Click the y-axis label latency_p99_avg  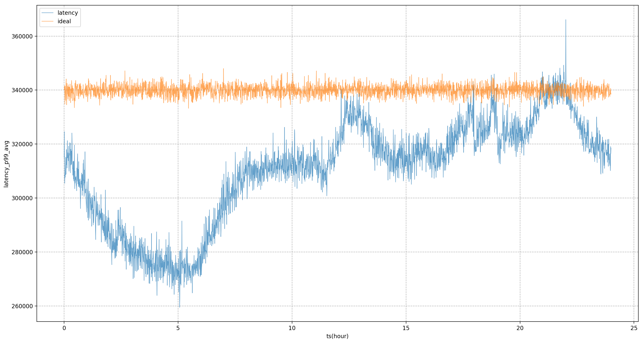click(6, 164)
